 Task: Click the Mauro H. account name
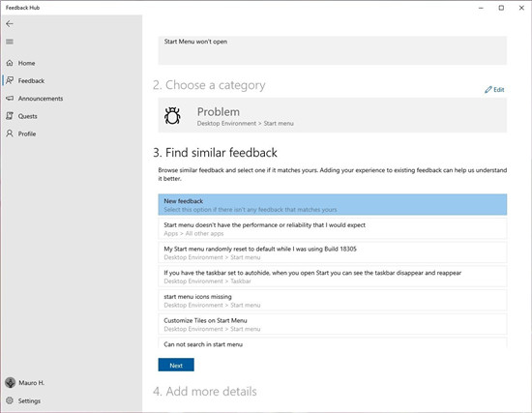click(32, 383)
